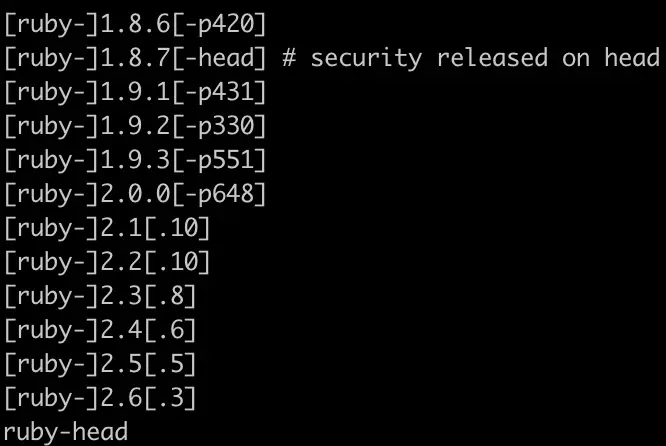Place cursor on the 1.9.1 line
This screenshot has height=446, width=666.
point(135,91)
